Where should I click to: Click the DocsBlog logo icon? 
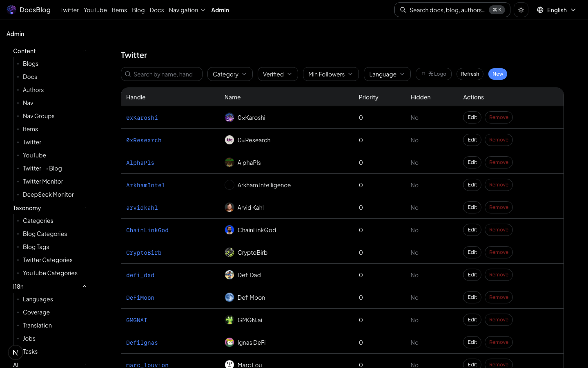click(x=11, y=10)
